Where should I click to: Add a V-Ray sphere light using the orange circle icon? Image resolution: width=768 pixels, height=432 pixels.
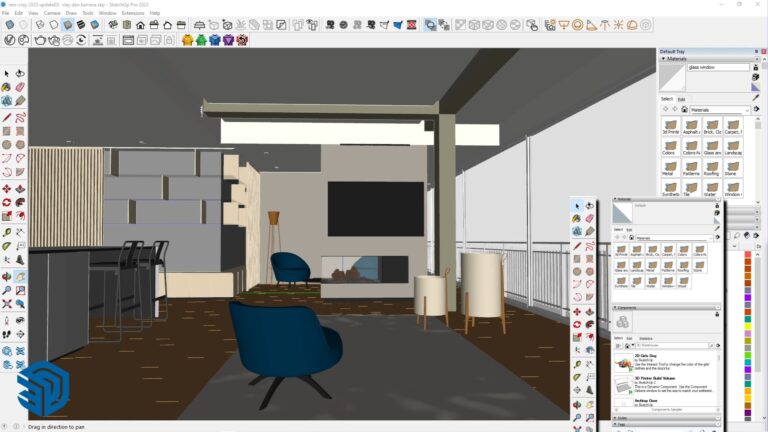point(578,24)
